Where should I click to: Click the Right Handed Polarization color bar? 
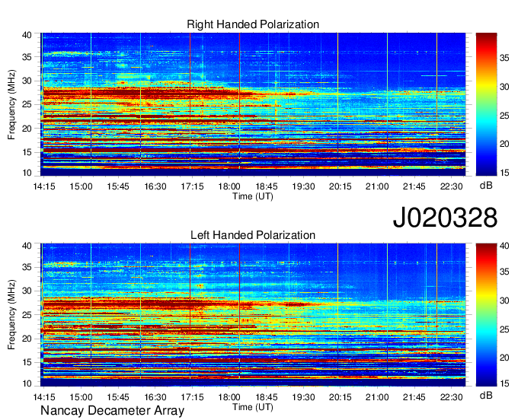(486, 104)
